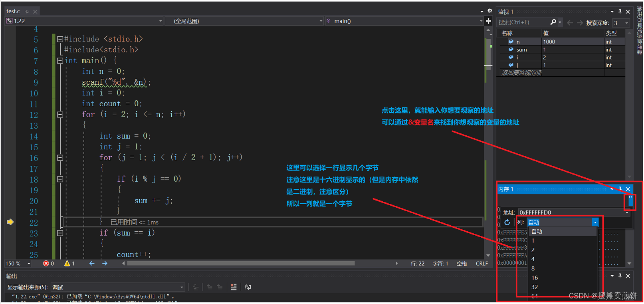Image resolution: width=644 pixels, height=304 pixels.
Task: Click the 已用时间 <= 1ms perf tip
Action: [135, 222]
